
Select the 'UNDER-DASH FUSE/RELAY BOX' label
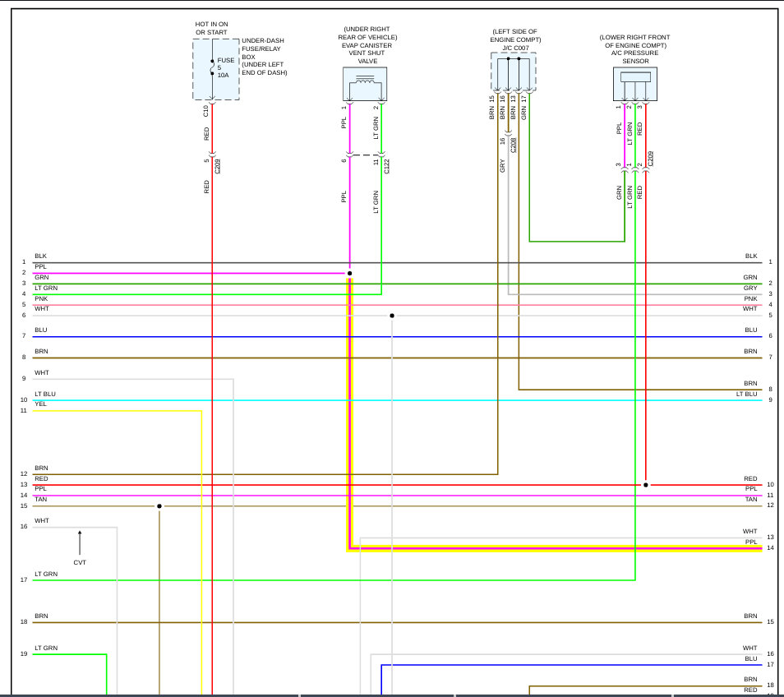(x=263, y=48)
